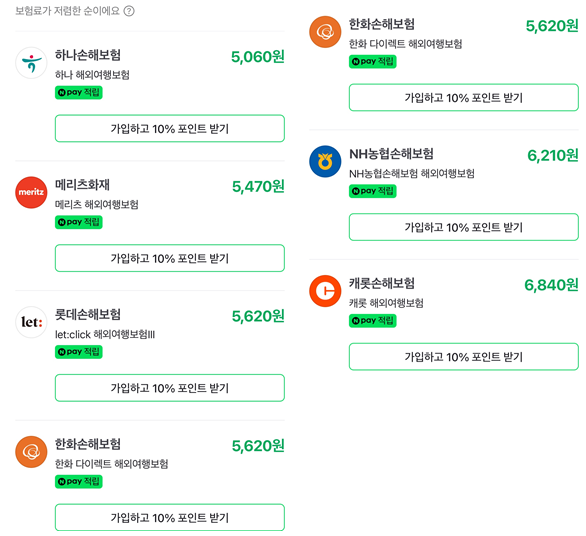The height and width of the screenshot is (536, 586).
Task: Open let:click 해외여행보험III product text
Action: (105, 335)
